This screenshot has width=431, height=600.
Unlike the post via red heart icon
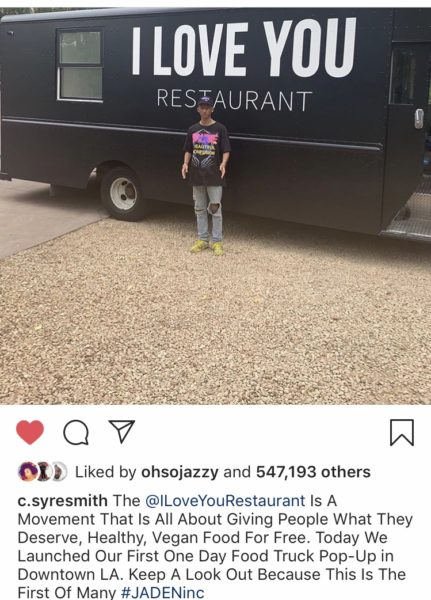click(30, 432)
